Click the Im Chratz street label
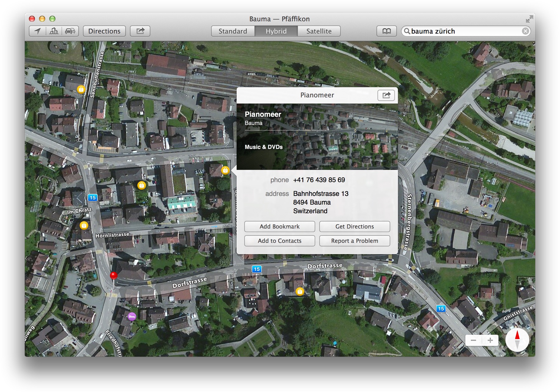The height and width of the screenshot is (392, 560). (79, 211)
